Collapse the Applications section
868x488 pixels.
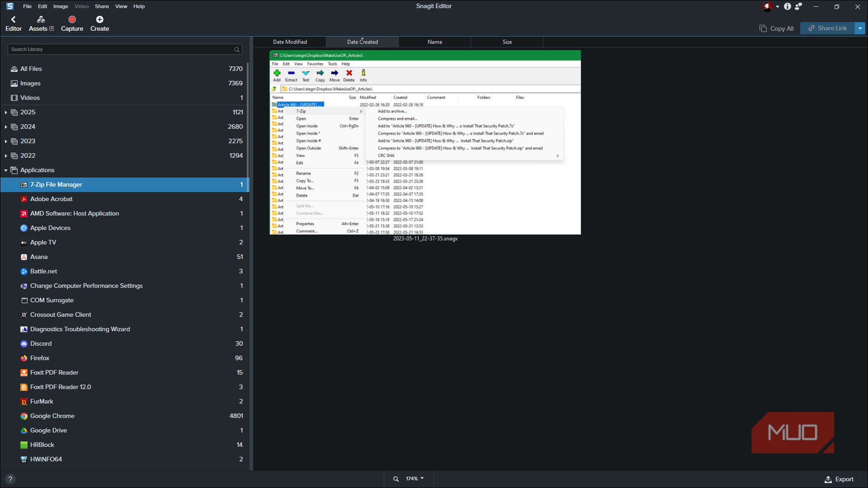(x=6, y=170)
